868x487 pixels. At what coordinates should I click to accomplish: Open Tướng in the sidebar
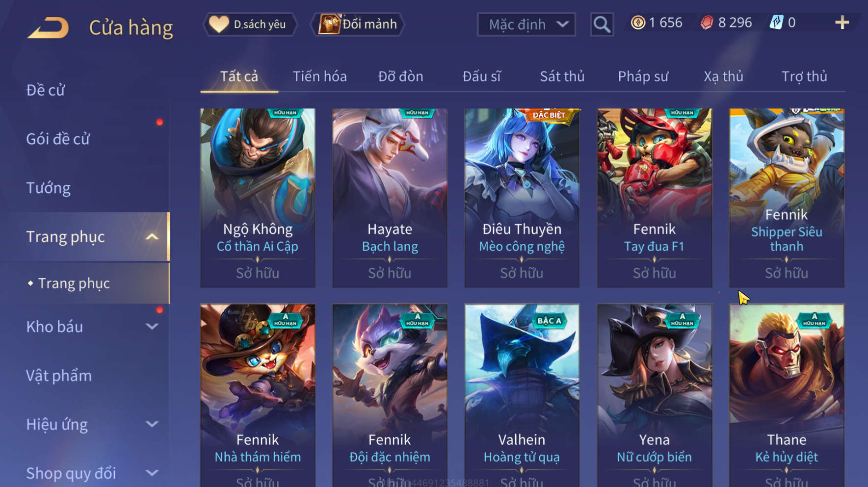coord(48,188)
